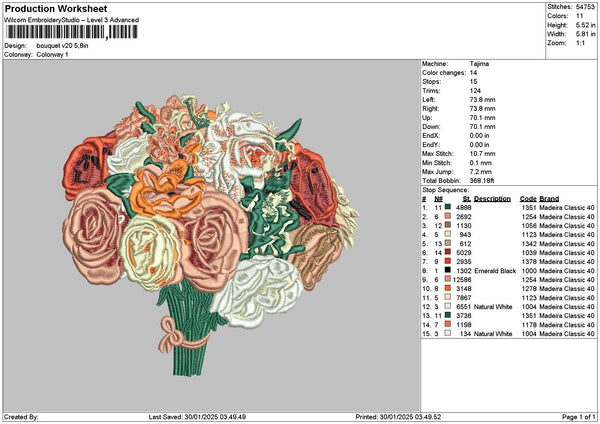Click the 'Page 1 of 1' footer

pyautogui.click(x=579, y=417)
